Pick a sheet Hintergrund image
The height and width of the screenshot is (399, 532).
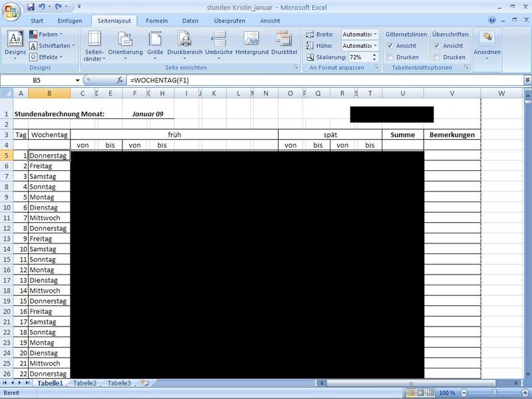[252, 43]
